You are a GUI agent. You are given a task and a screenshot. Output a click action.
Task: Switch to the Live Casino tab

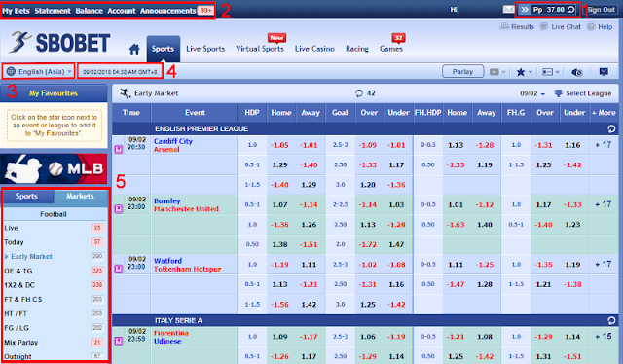click(x=314, y=49)
